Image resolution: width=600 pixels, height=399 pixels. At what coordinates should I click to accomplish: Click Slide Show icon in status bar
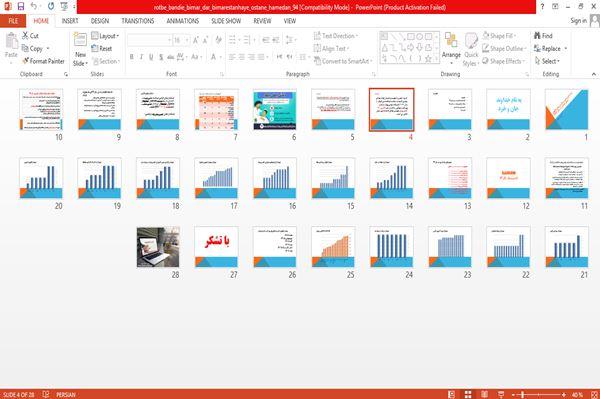[501, 394]
